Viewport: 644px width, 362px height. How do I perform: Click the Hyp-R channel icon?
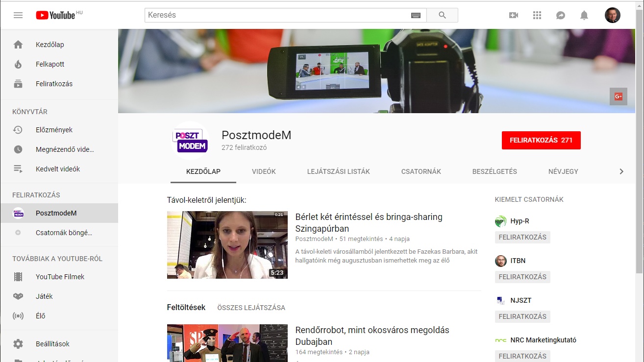(500, 221)
